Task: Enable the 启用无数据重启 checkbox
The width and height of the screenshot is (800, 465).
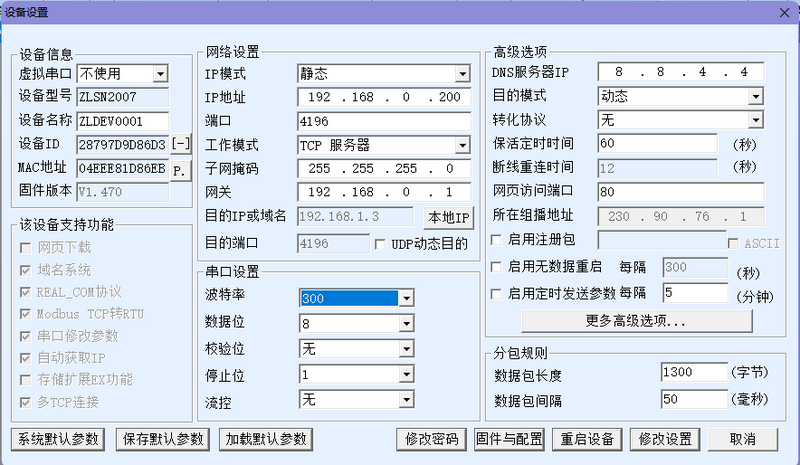Action: tap(496, 266)
